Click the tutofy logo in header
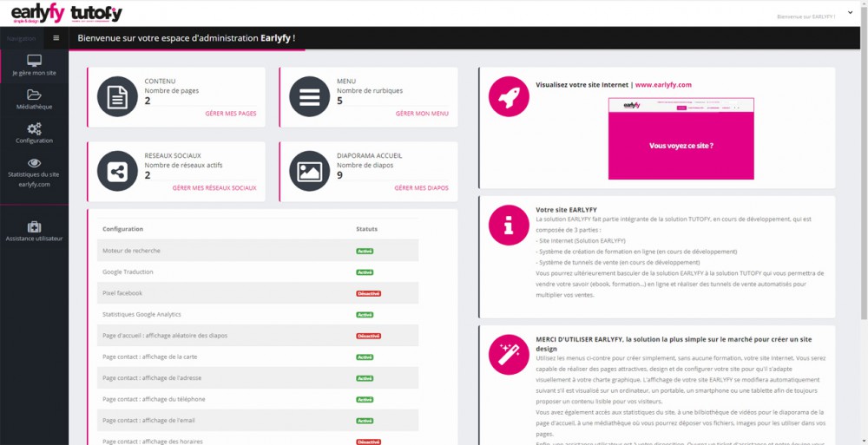The height and width of the screenshot is (445, 868). (96, 14)
